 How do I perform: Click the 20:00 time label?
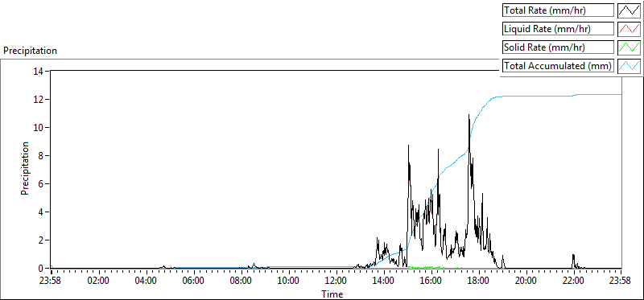[526, 282]
